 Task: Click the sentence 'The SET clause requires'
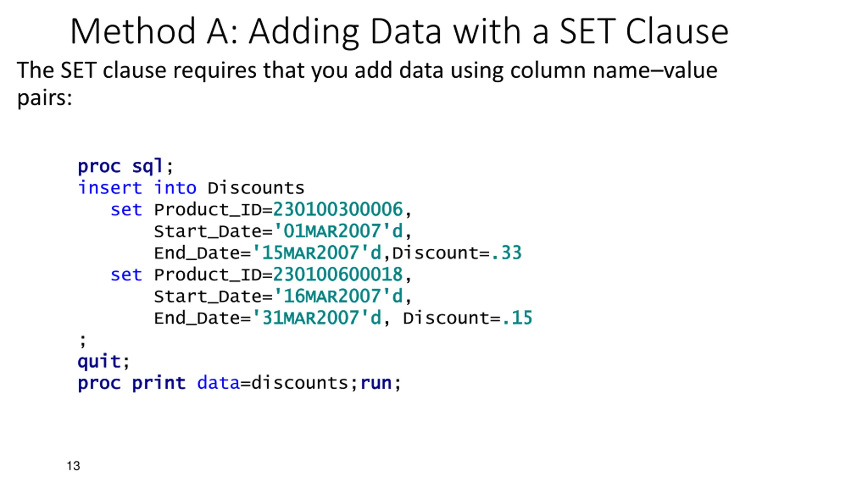coord(137,70)
